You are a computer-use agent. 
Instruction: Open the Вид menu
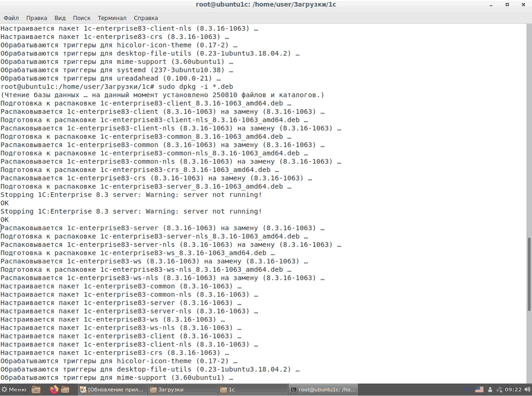pyautogui.click(x=60, y=18)
